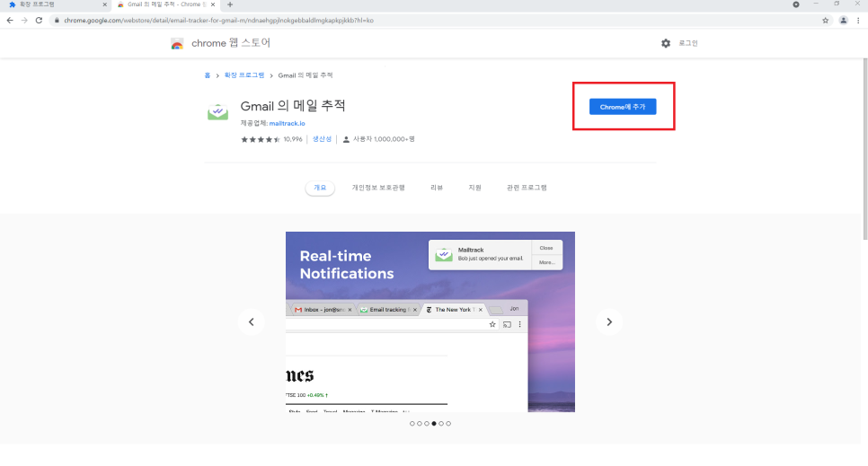Image resolution: width=868 pixels, height=466 pixels.
Task: Go back with the browser back arrow
Action: [x=10, y=21]
